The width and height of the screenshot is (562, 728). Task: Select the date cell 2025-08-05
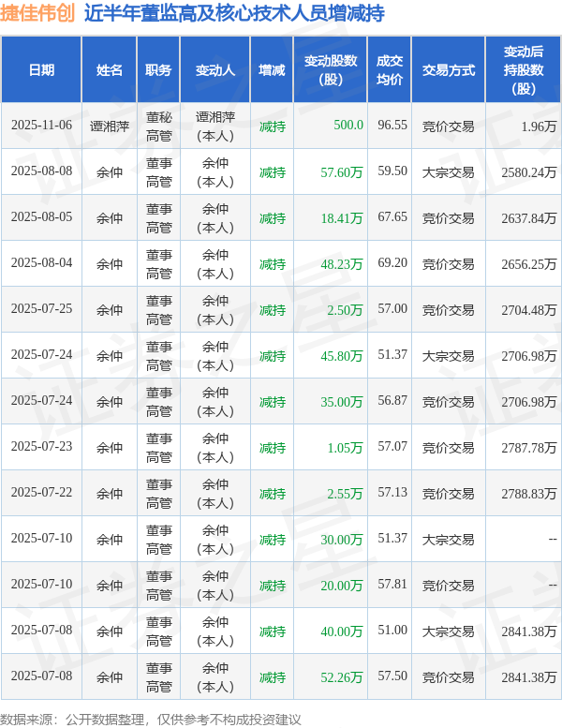(42, 216)
